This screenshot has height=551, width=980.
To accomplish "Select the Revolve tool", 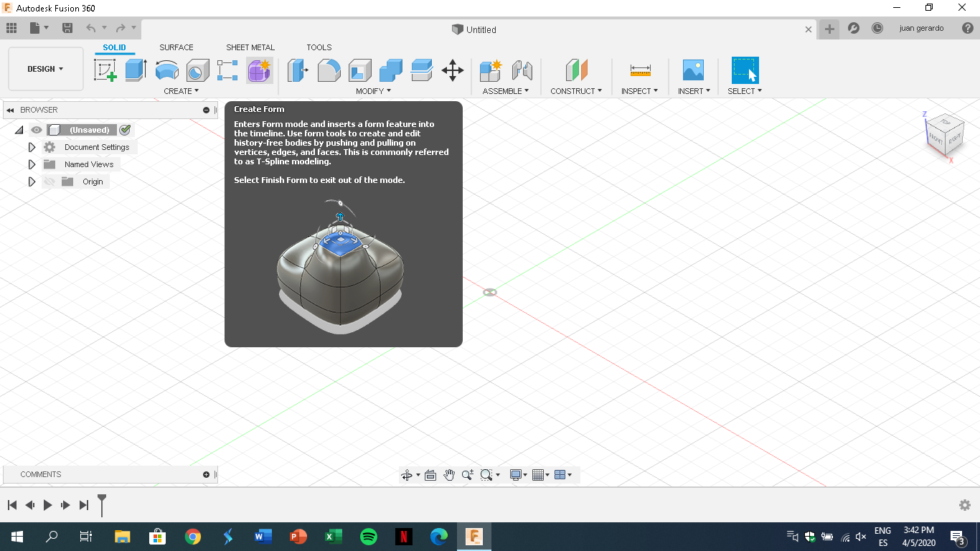I will click(166, 70).
